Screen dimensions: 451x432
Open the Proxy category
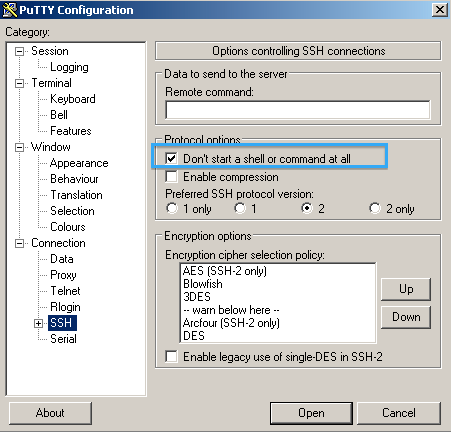[63, 275]
